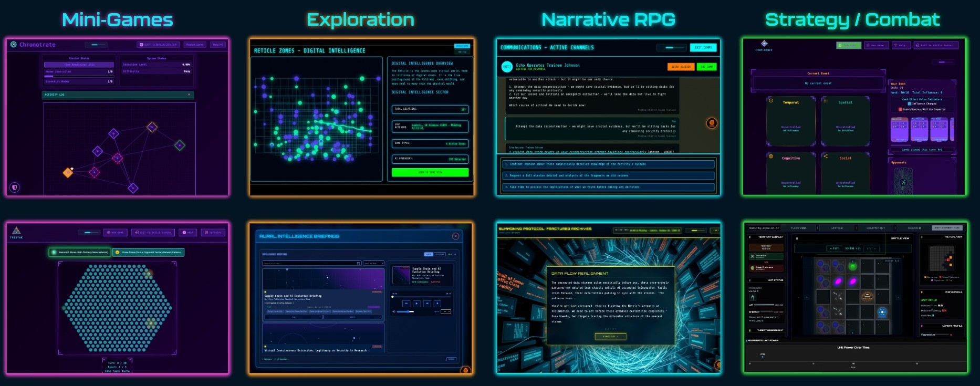Click the shield icon in Chronotrate
The width and height of the screenshot is (980, 386).
pos(15,187)
